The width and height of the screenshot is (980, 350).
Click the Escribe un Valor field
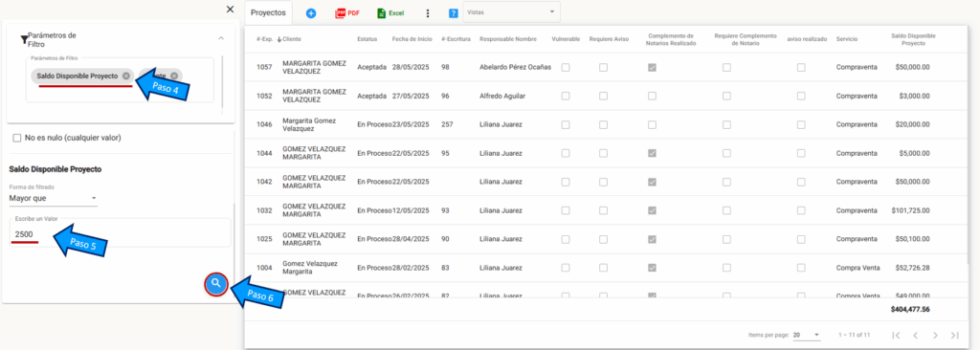click(x=120, y=232)
